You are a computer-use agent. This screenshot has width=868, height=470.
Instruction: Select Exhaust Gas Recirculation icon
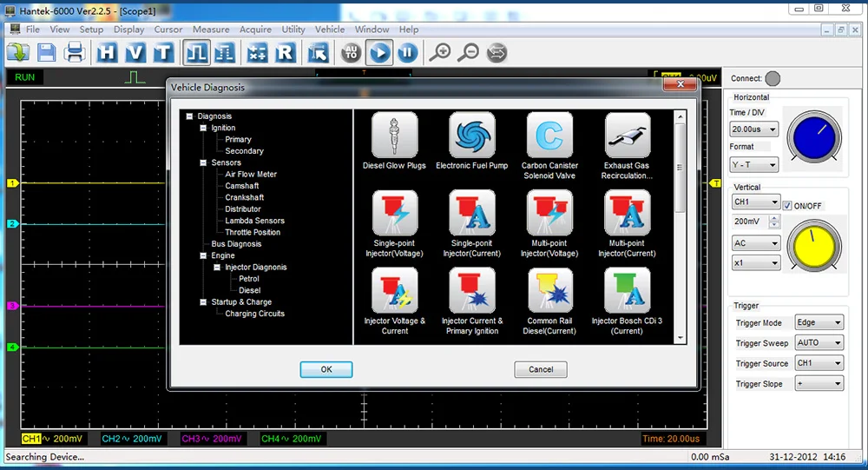click(x=627, y=136)
